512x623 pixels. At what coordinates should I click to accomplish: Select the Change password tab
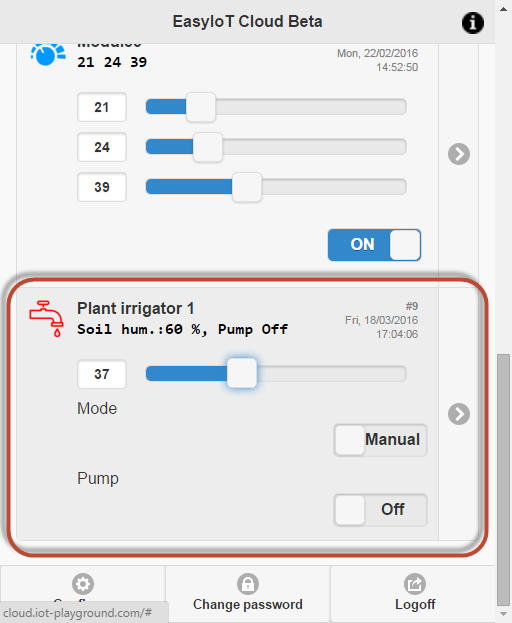click(248, 594)
